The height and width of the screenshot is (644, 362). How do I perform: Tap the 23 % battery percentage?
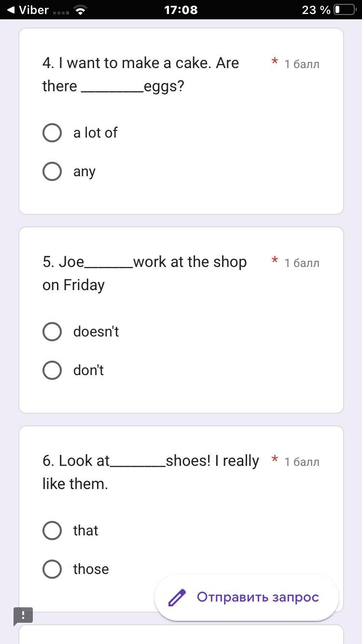[x=316, y=10]
